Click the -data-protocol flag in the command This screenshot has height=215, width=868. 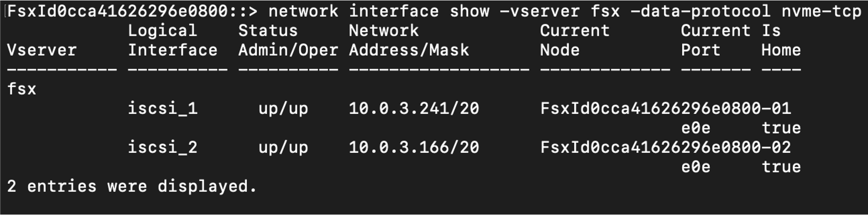[x=700, y=11]
